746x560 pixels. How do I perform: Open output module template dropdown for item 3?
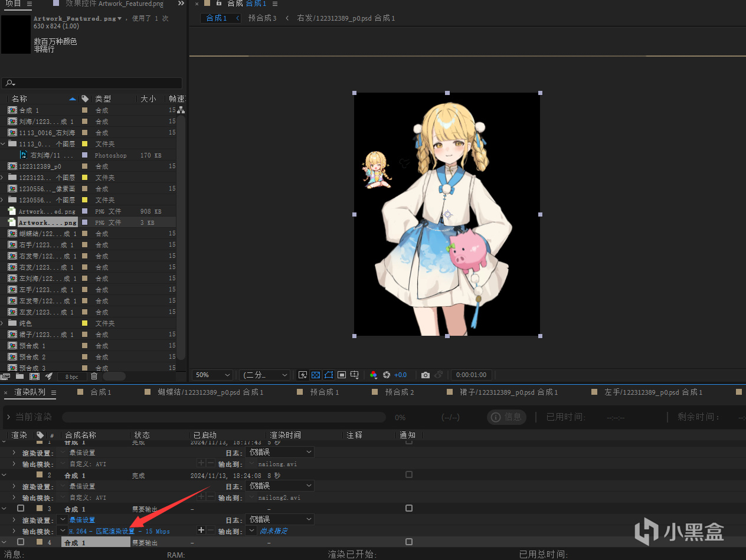coord(63,530)
